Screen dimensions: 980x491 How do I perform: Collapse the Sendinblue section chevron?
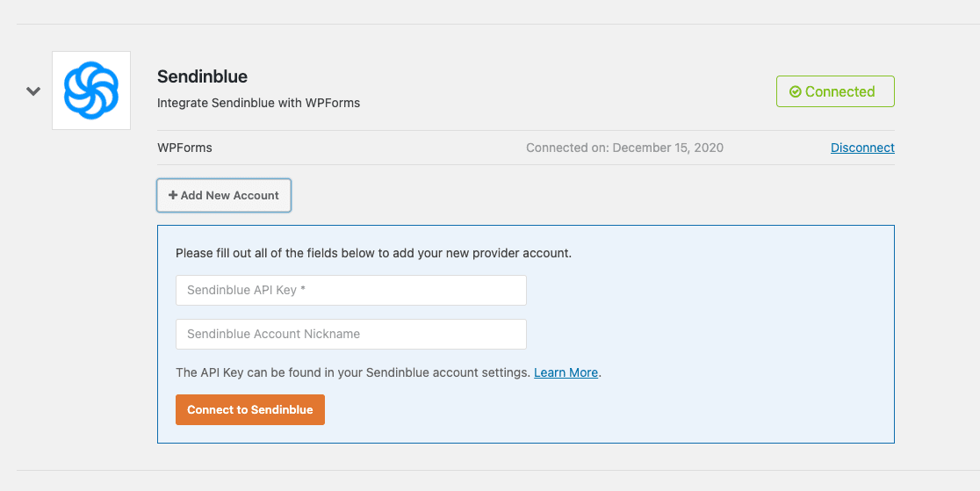point(33,90)
